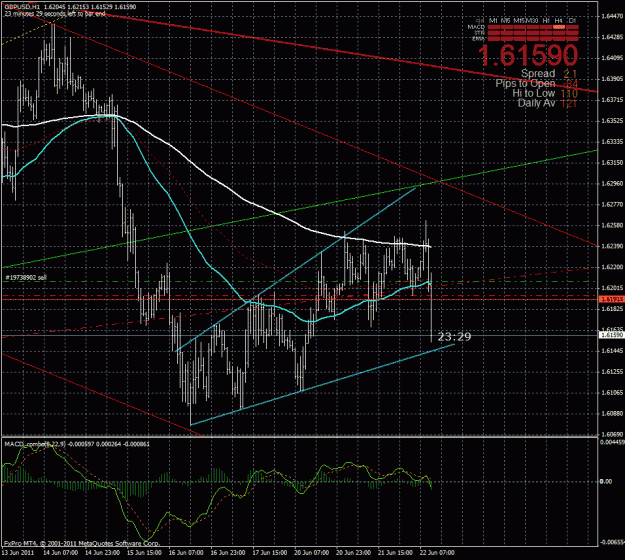
Task: Click the Spread value 2.1
Action: (x=570, y=74)
